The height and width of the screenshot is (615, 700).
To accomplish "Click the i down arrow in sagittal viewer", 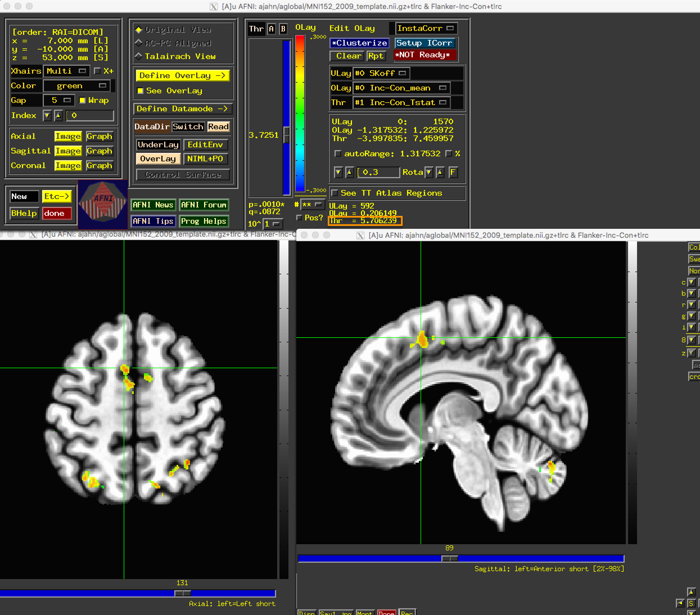I will pos(692,327).
